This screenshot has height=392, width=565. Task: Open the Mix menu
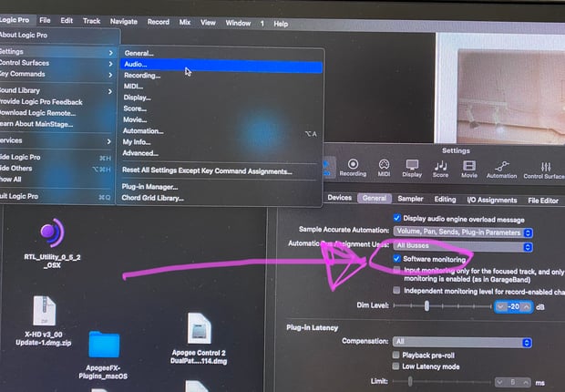(184, 23)
